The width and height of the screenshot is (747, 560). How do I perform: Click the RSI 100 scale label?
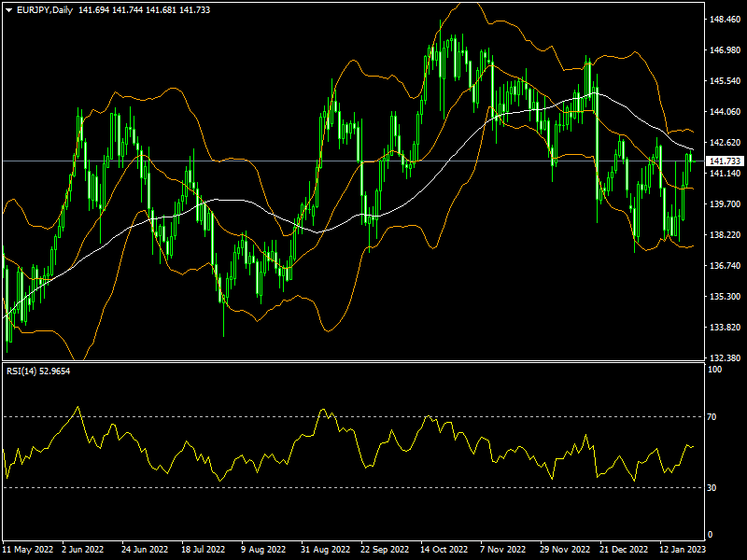715,370
